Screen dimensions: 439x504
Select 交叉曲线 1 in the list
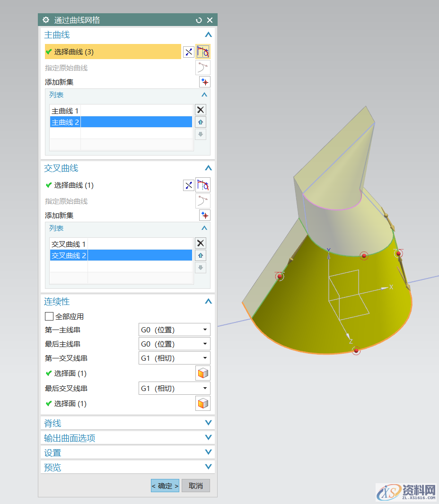(69, 244)
